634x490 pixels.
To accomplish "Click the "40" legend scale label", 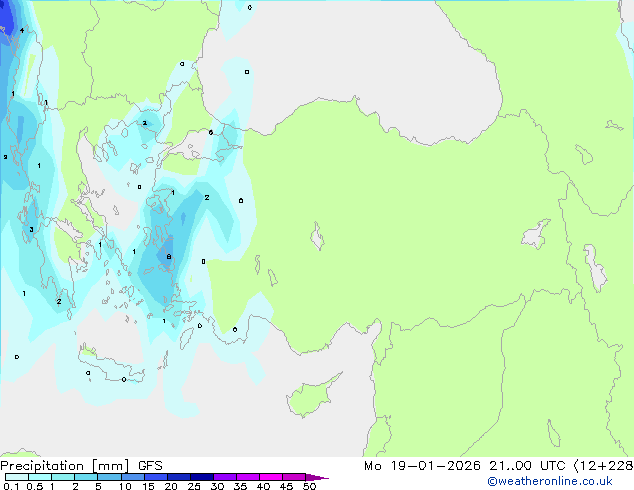I will pos(263,486).
